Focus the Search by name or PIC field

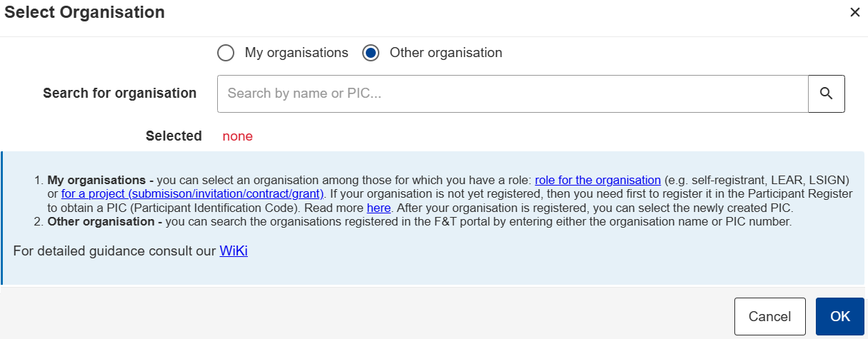512,93
